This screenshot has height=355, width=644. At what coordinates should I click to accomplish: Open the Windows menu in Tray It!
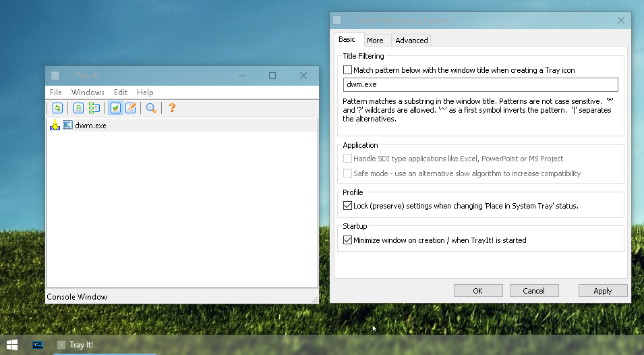coord(88,92)
